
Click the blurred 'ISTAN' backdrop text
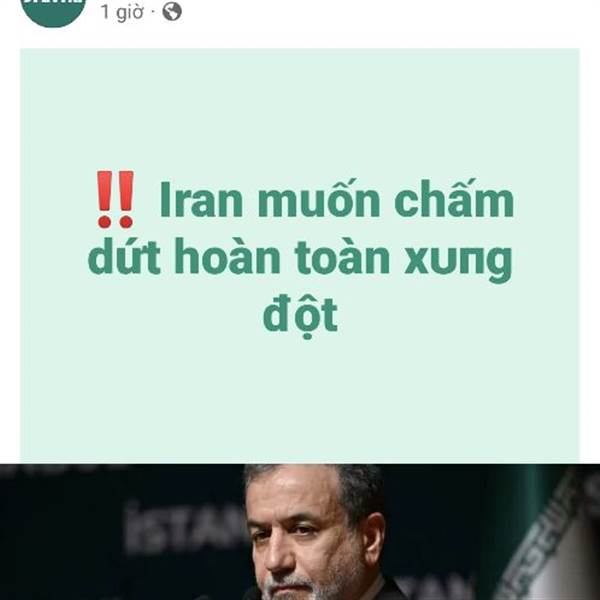tap(186, 528)
